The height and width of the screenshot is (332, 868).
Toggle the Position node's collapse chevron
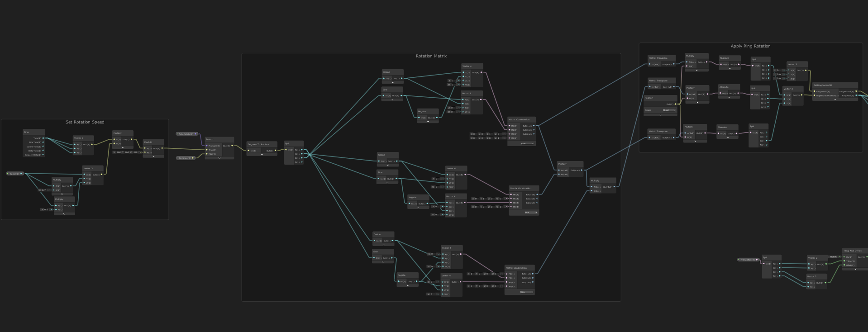click(660, 115)
